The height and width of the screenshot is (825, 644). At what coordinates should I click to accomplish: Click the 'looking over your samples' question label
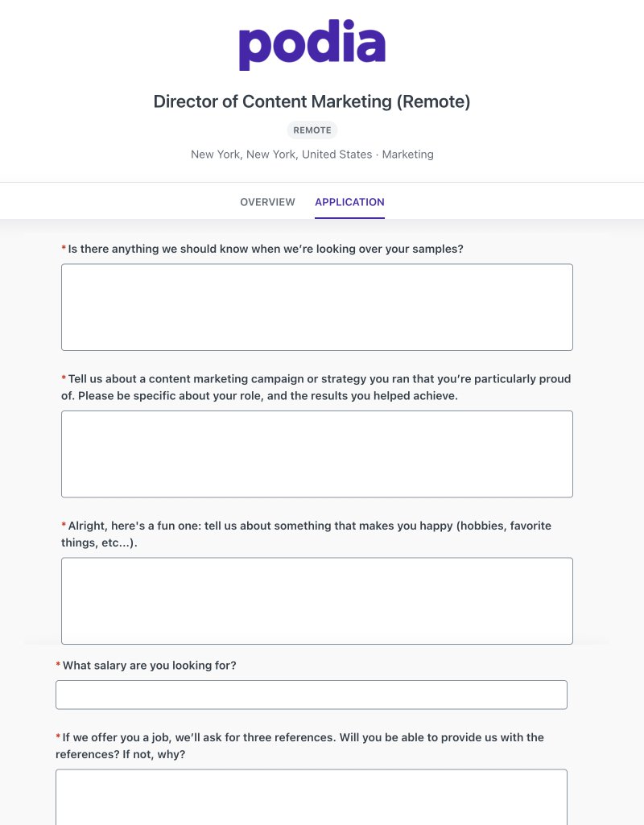266,249
